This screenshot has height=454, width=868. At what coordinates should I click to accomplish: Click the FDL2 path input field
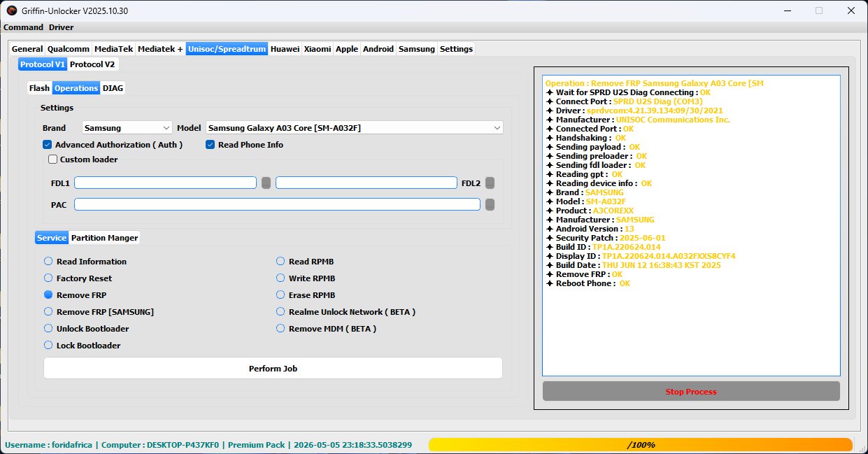pyautogui.click(x=366, y=183)
